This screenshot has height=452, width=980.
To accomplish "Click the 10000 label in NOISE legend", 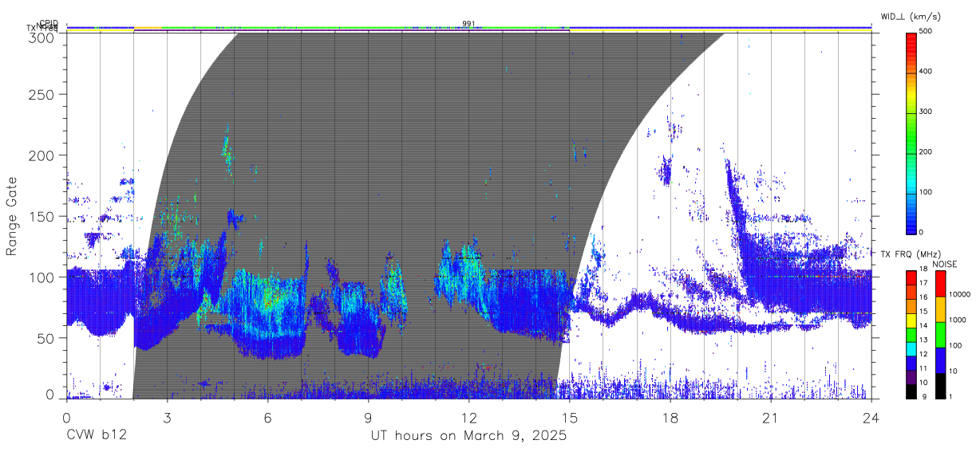I will (x=959, y=294).
